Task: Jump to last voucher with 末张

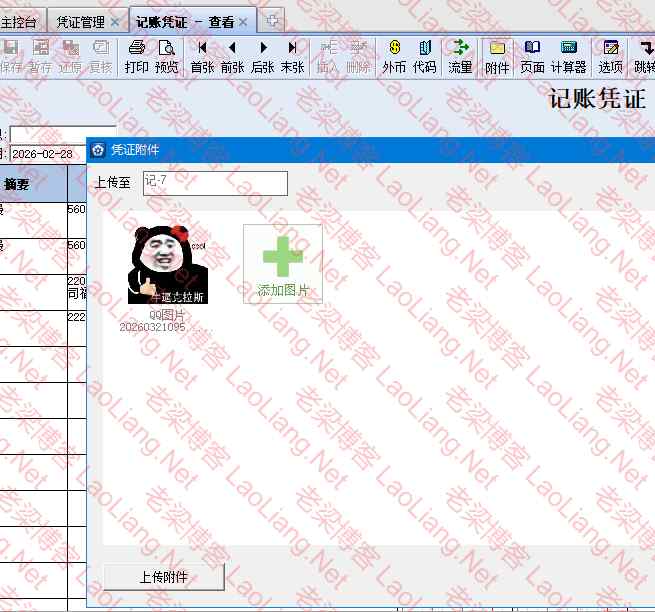Action: point(292,57)
